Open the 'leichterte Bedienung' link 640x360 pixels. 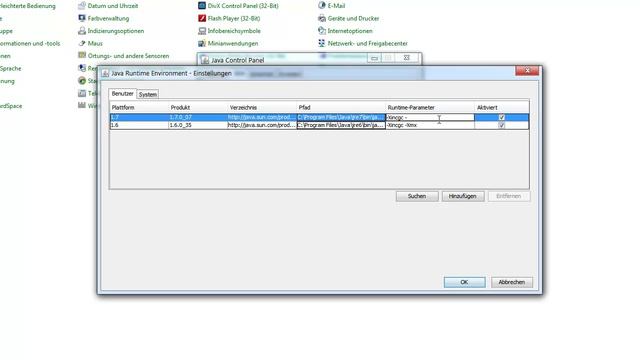click(x=27, y=6)
